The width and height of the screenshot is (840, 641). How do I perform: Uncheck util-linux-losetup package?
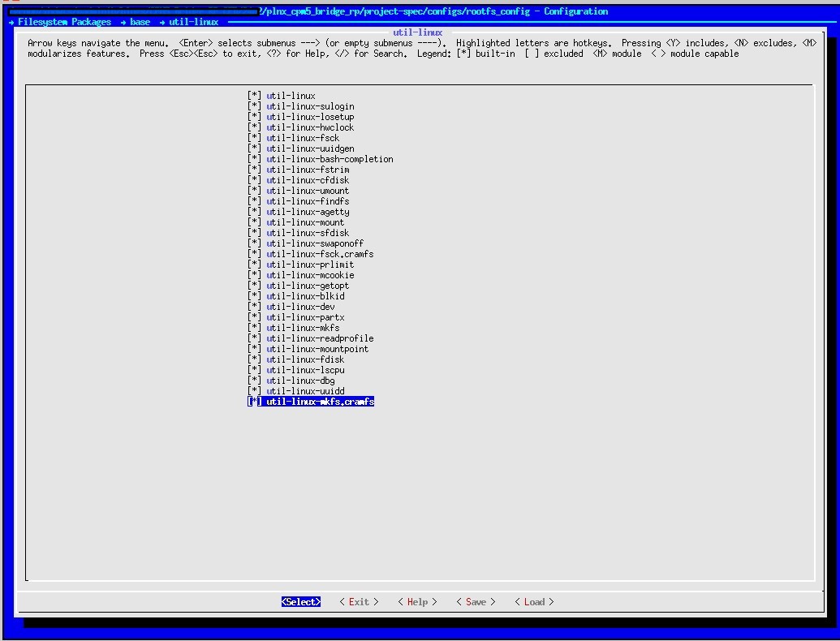coord(255,117)
